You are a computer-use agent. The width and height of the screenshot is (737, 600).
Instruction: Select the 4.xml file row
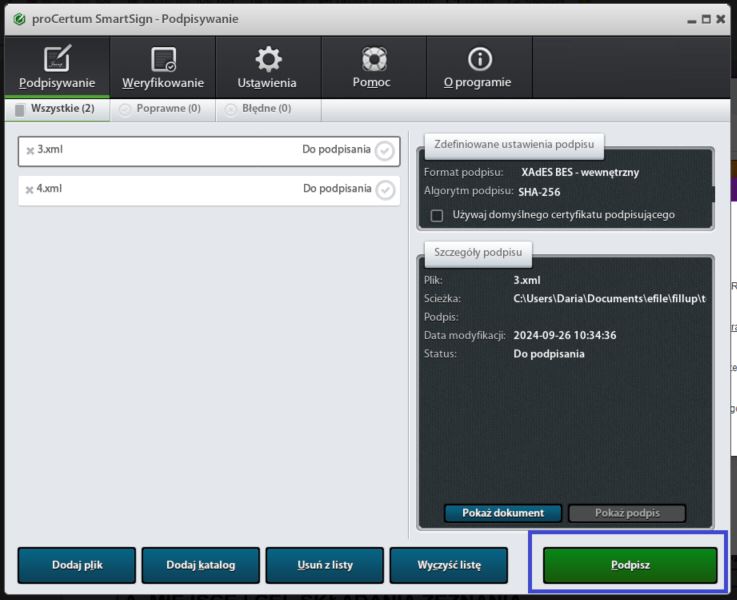(x=209, y=190)
